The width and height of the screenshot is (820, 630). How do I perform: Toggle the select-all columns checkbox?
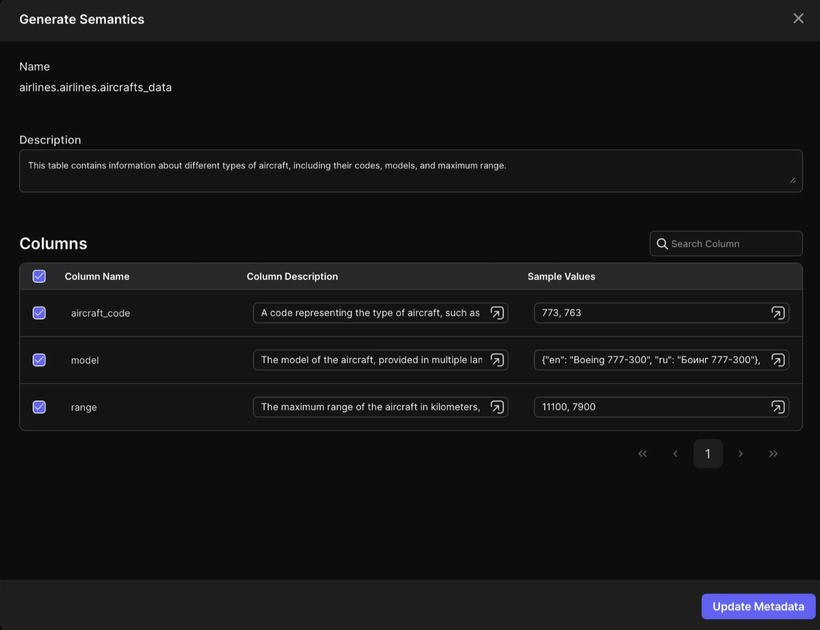(x=39, y=276)
